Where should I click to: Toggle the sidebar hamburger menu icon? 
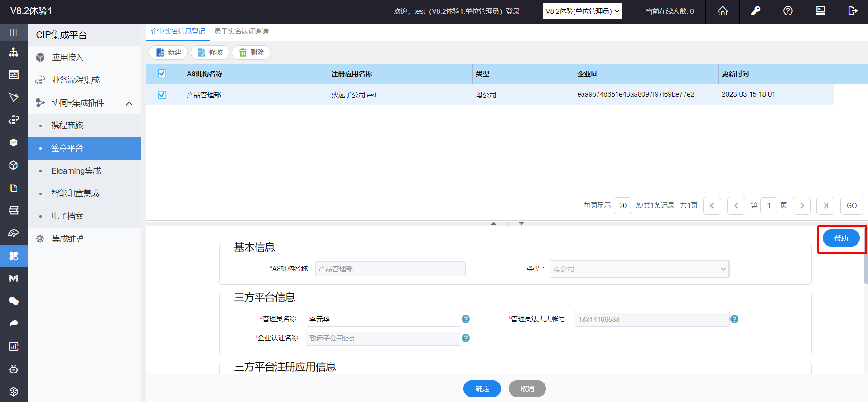14,32
